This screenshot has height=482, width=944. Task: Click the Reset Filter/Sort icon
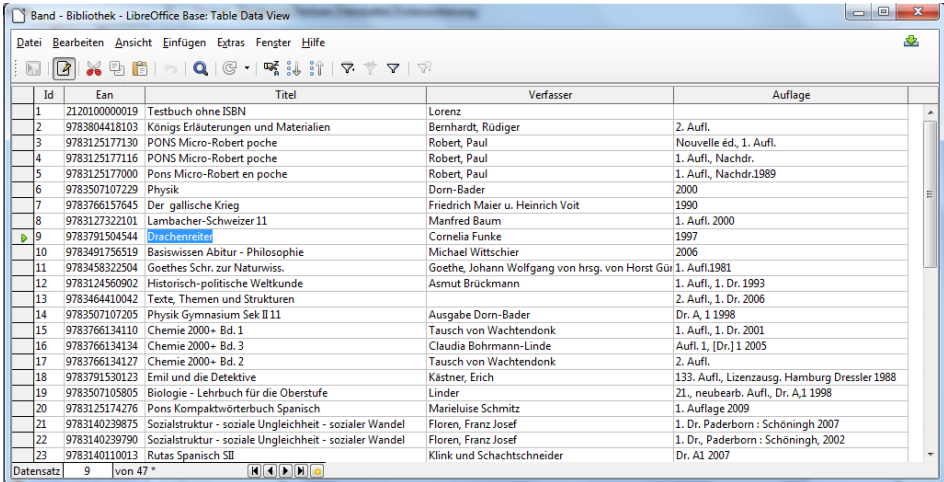[x=424, y=69]
